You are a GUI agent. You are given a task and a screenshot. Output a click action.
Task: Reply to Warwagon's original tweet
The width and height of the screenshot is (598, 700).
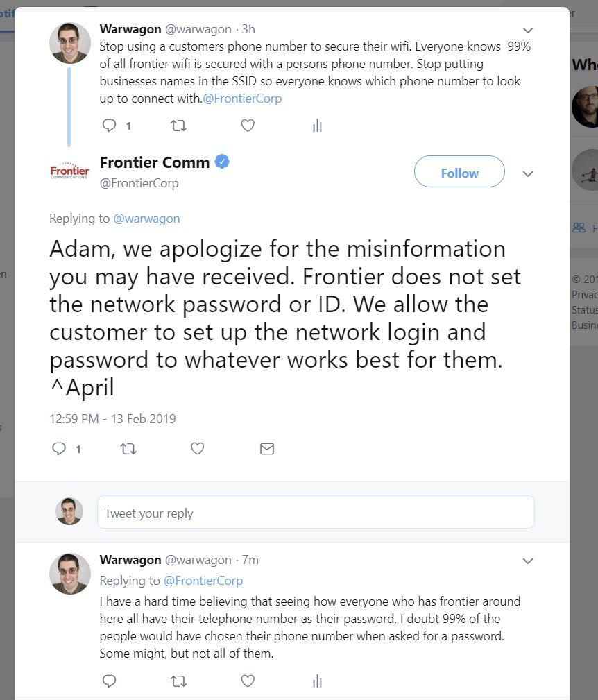[x=110, y=126]
